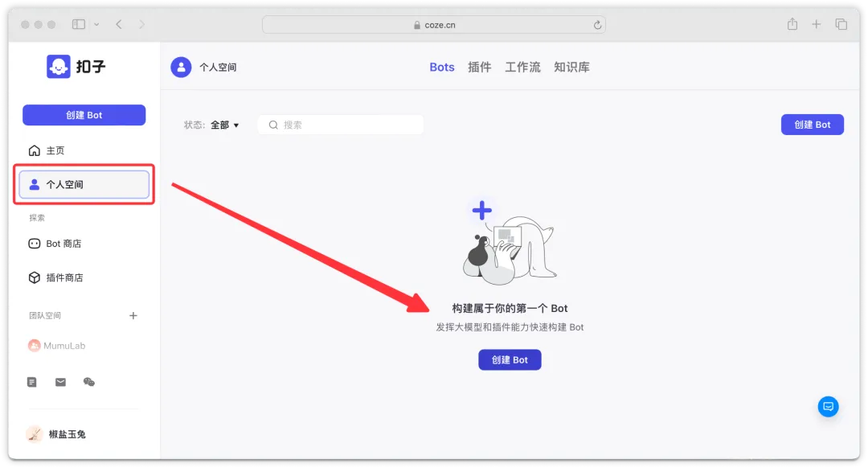Click the coze.cn address bar
Viewport: 868px width, 468px height.
[x=434, y=25]
